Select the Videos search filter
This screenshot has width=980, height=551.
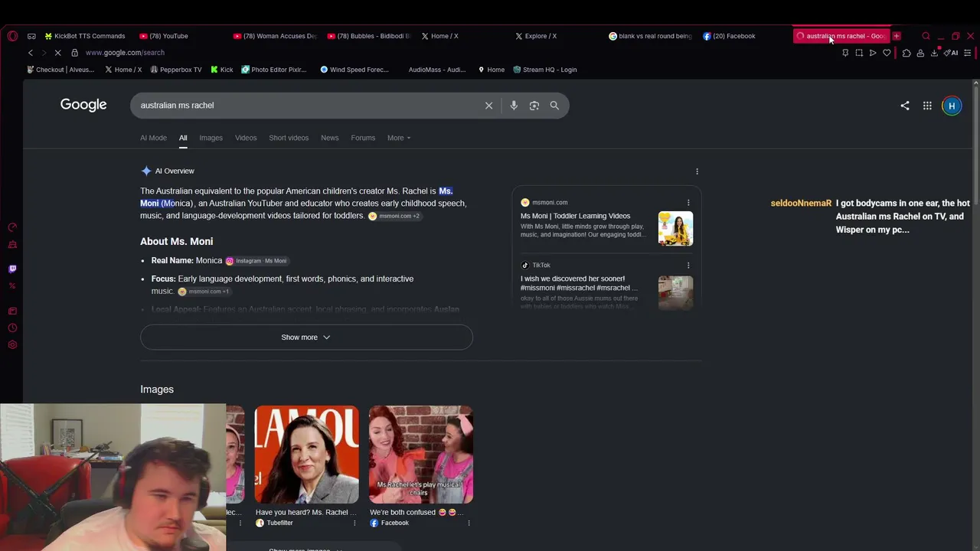coord(246,138)
